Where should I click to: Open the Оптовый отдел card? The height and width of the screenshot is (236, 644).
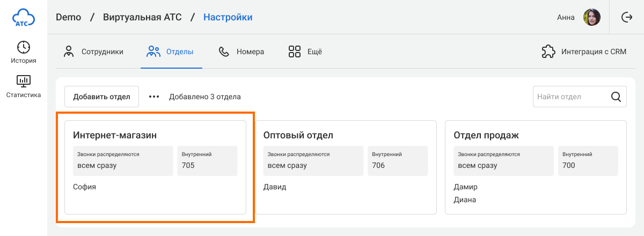click(x=346, y=167)
